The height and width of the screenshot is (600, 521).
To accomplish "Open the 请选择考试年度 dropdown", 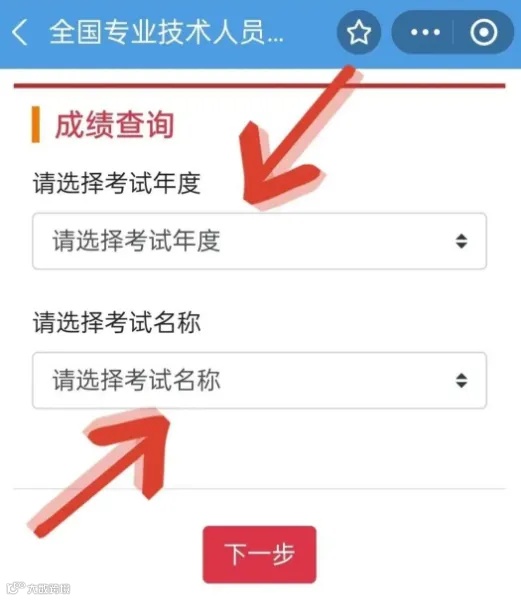I will point(259,241).
